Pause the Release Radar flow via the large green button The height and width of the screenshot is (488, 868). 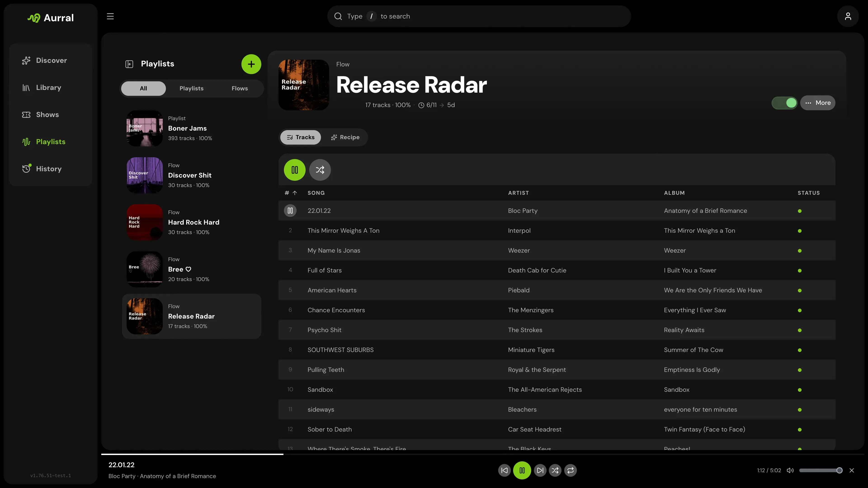tap(295, 170)
